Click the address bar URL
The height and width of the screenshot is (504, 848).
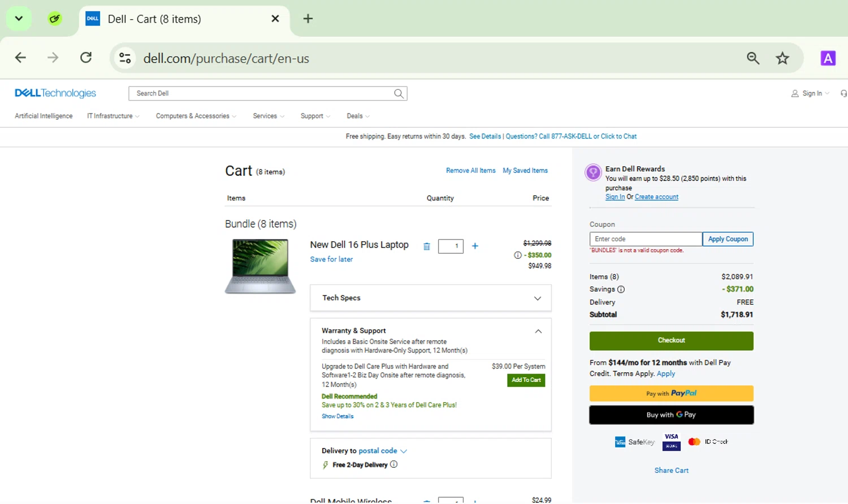(x=226, y=58)
